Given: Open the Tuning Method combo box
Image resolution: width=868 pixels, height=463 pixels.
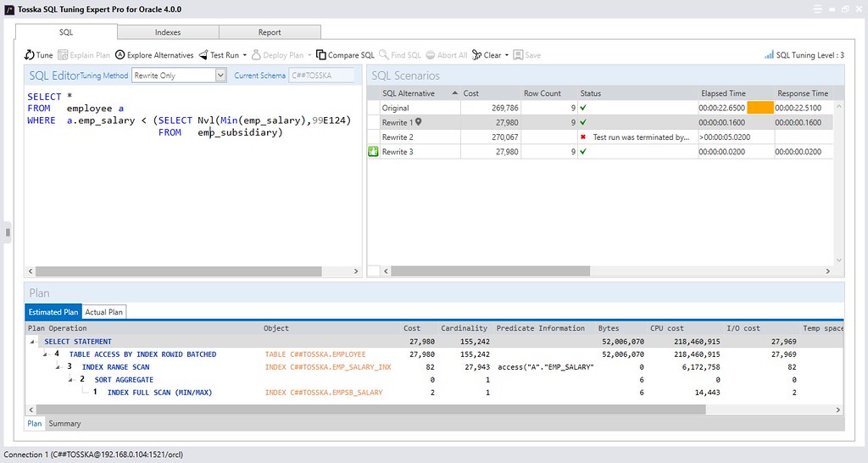Looking at the screenshot, I should point(179,75).
